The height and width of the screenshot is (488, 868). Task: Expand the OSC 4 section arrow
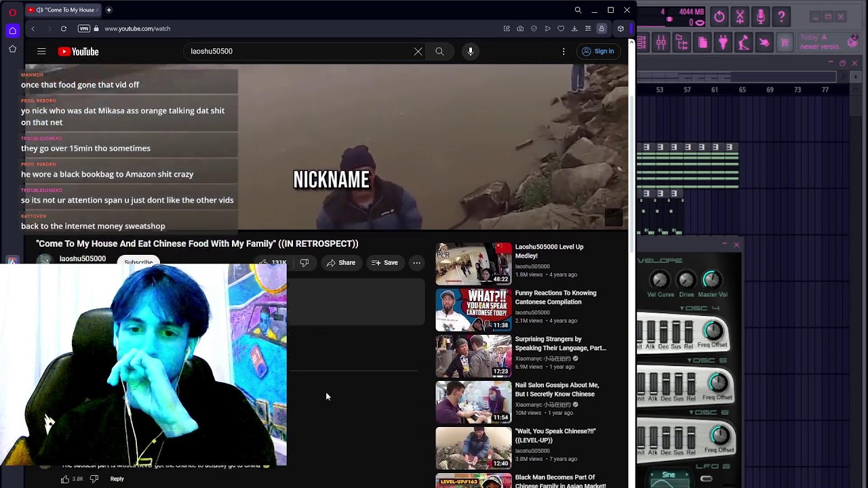(x=683, y=308)
